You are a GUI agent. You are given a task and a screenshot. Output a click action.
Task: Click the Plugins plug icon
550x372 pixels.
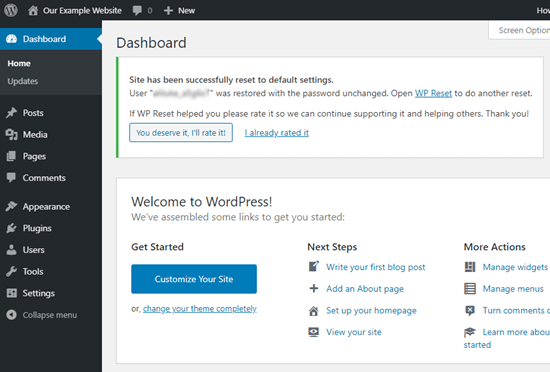pos(11,228)
